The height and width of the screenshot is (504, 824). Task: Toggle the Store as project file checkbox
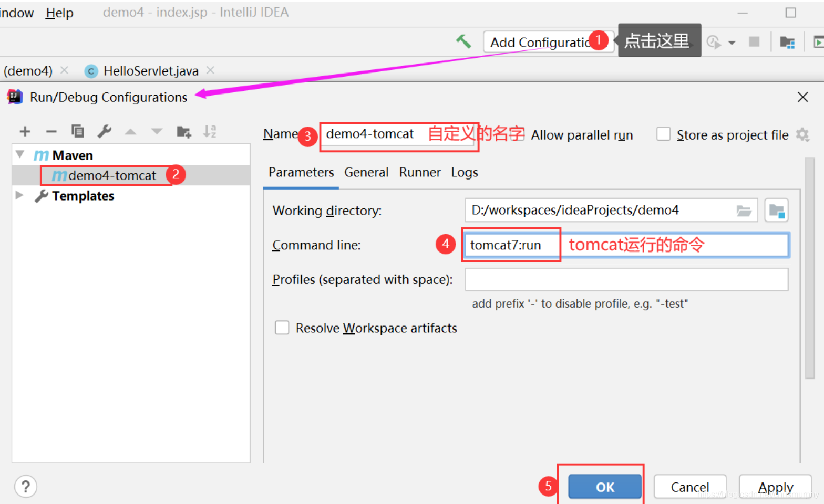pyautogui.click(x=663, y=134)
